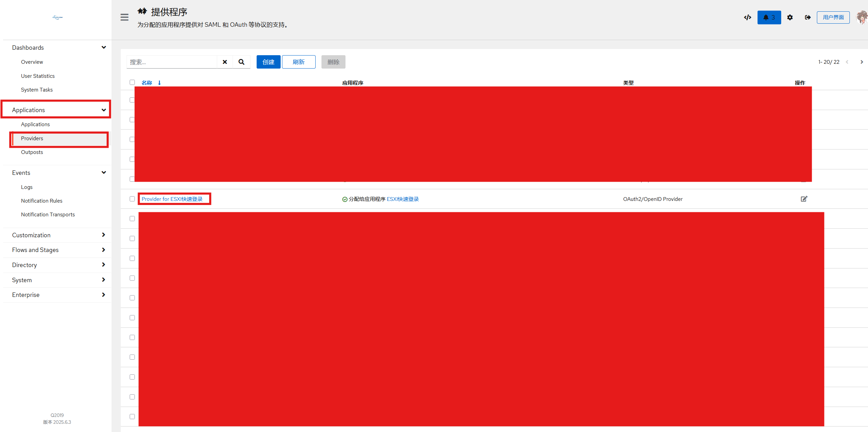
Task: Open User Statistics page
Action: point(38,76)
